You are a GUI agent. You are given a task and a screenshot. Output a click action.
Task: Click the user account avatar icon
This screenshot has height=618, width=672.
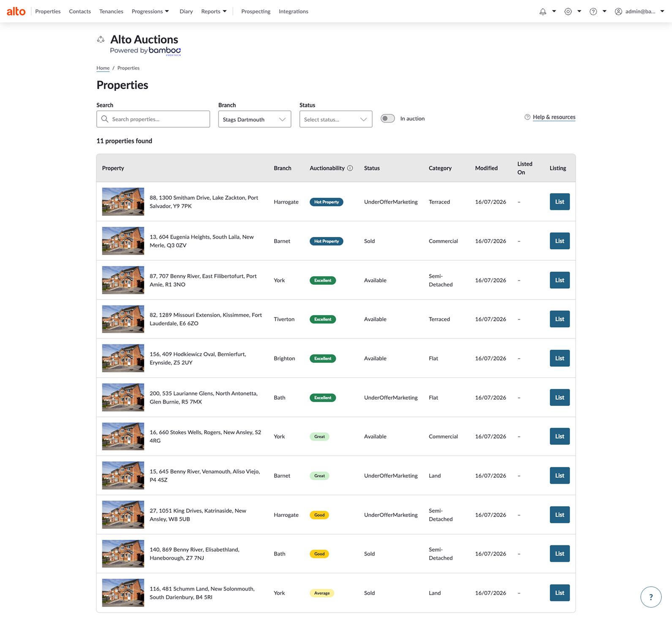click(x=618, y=11)
